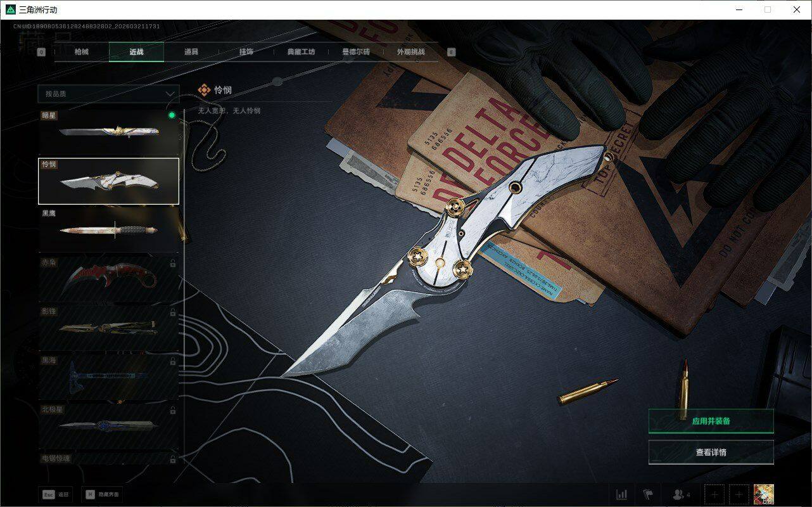The height and width of the screenshot is (507, 812).
Task: Click the lock icon on 赤枭 skin
Action: [x=173, y=262]
